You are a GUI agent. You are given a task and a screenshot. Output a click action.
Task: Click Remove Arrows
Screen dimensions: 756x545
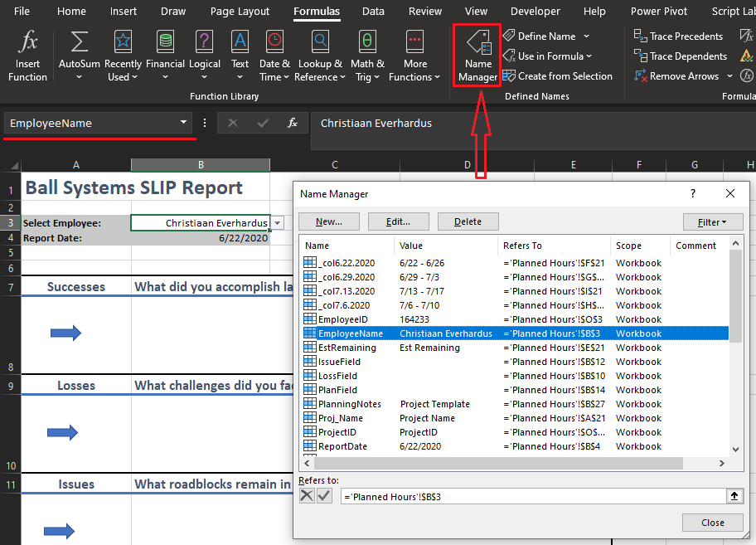pyautogui.click(x=676, y=76)
